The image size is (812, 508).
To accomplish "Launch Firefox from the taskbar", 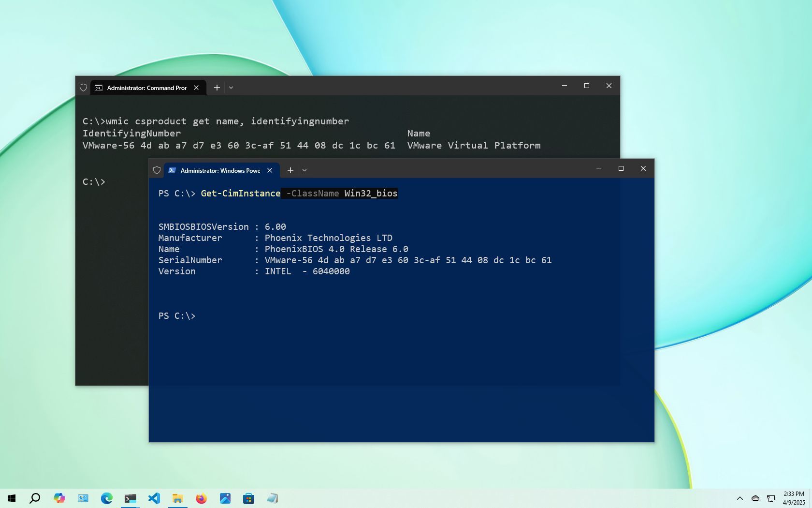I will point(202,498).
